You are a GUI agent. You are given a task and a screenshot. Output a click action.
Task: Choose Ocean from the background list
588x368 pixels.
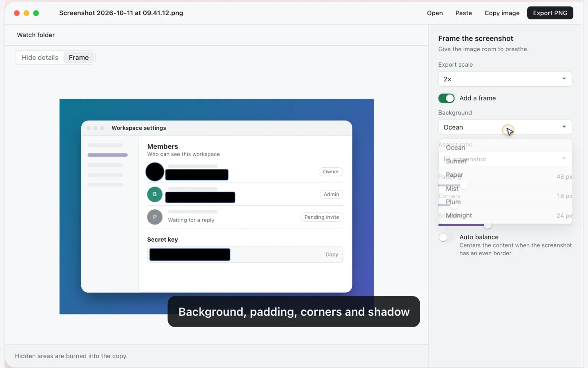(505, 148)
